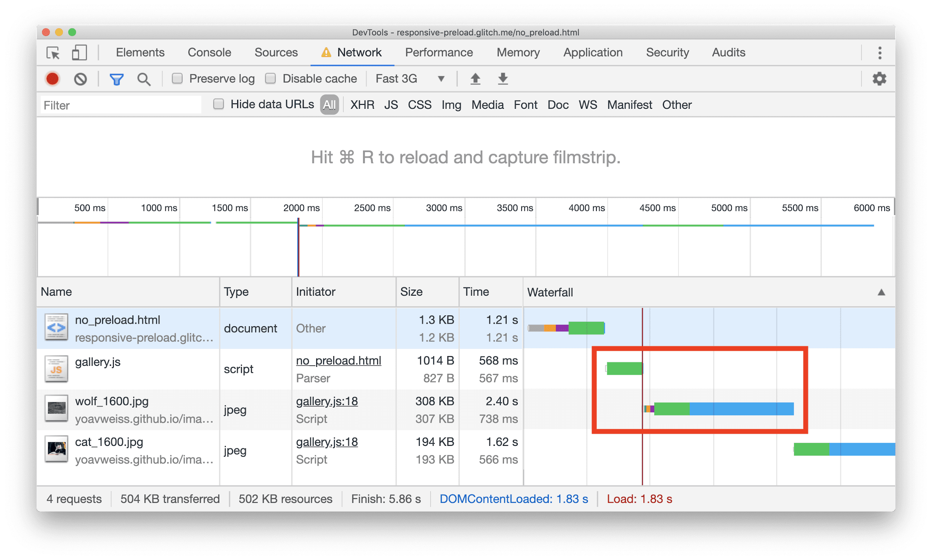Click the wolf_1600.jpg thumbnail
This screenshot has width=932, height=560.
pos(56,409)
